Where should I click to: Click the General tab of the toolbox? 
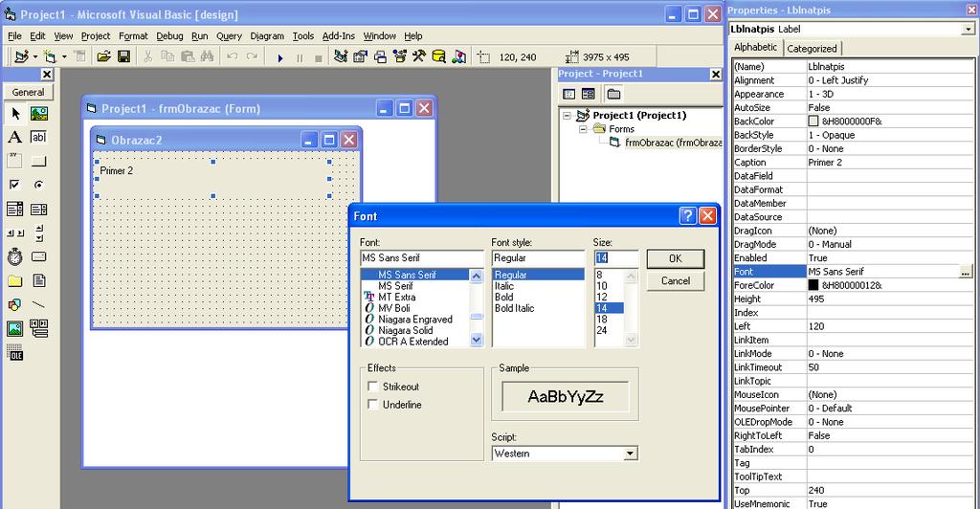[28, 92]
